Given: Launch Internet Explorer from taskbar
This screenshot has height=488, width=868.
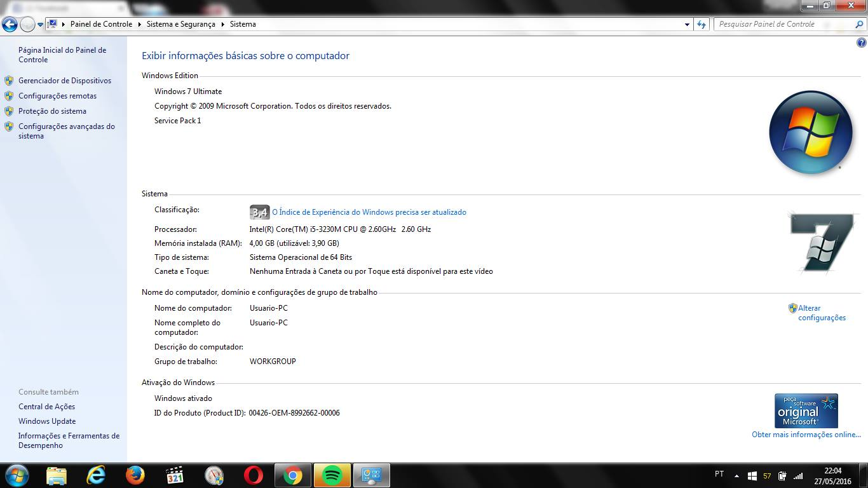Looking at the screenshot, I should 96,475.
